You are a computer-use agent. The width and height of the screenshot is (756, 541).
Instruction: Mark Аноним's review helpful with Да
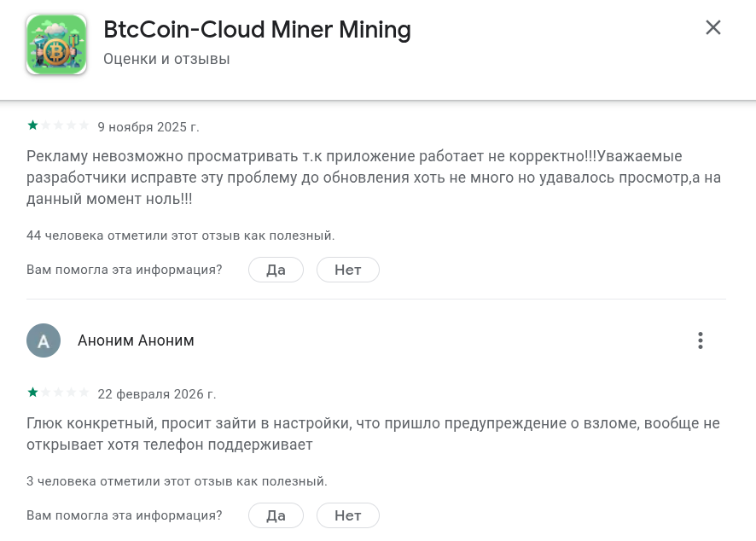[x=276, y=515]
